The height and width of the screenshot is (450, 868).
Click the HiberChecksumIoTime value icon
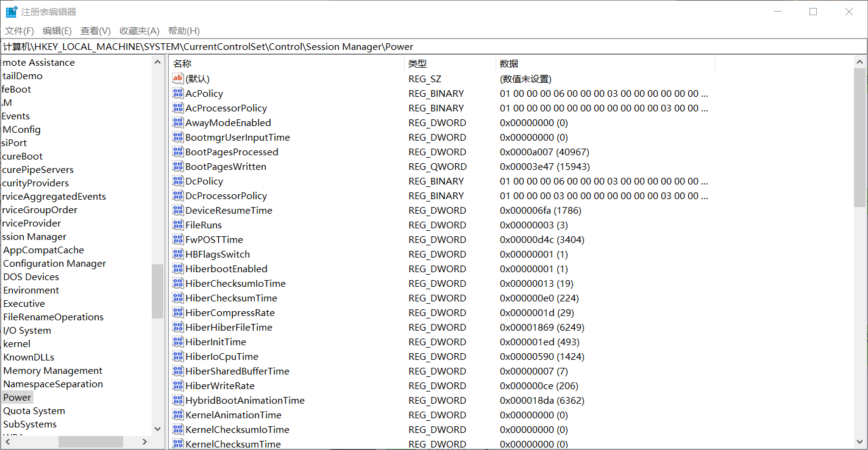[x=178, y=283]
